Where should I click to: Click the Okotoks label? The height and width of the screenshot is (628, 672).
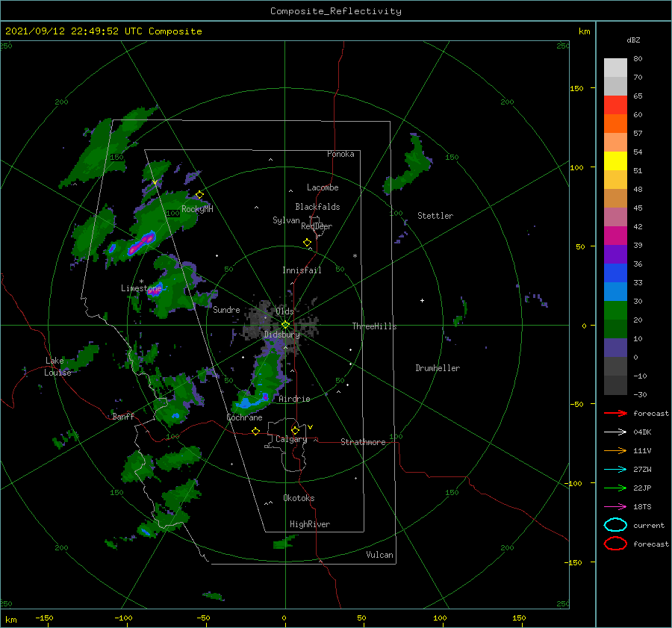(299, 498)
